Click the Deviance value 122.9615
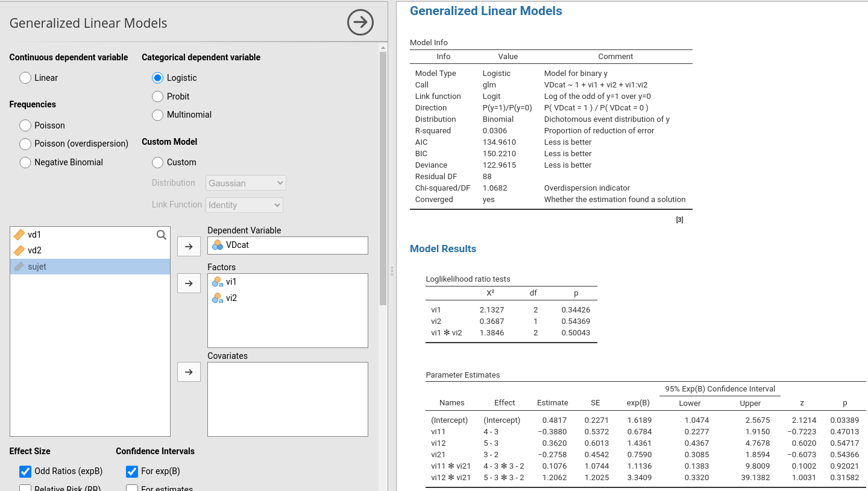The height and width of the screenshot is (491, 868). coord(499,165)
